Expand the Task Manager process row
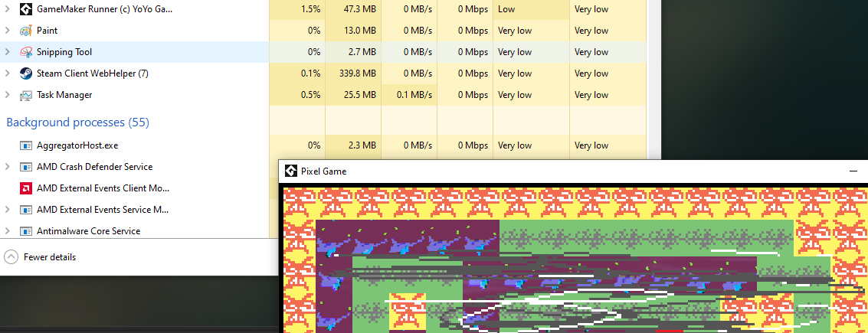This screenshot has width=868, height=333. [x=7, y=95]
